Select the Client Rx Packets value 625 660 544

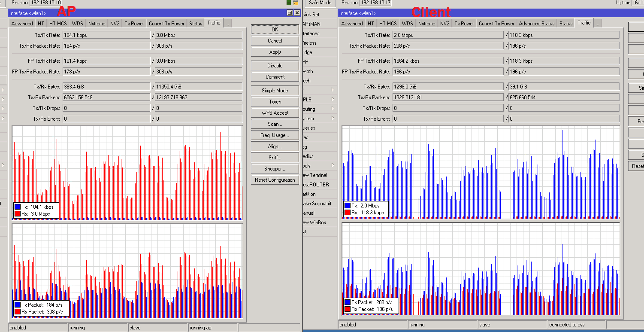pos(564,97)
